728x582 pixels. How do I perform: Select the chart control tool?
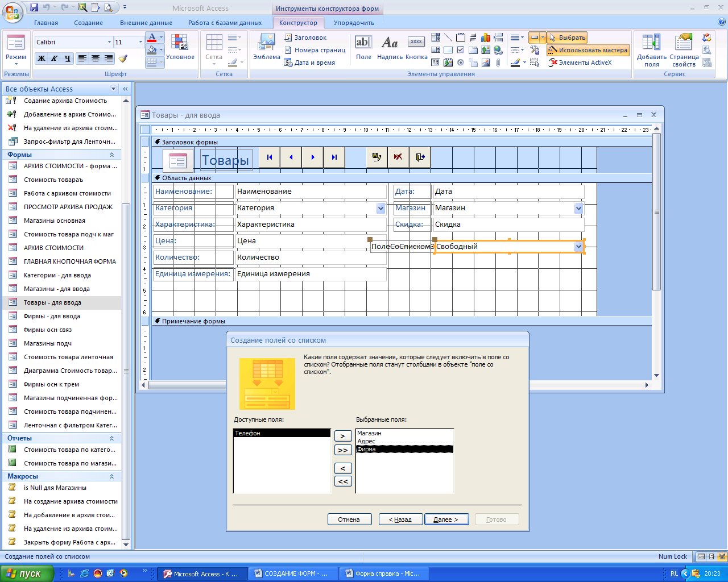coord(486,38)
